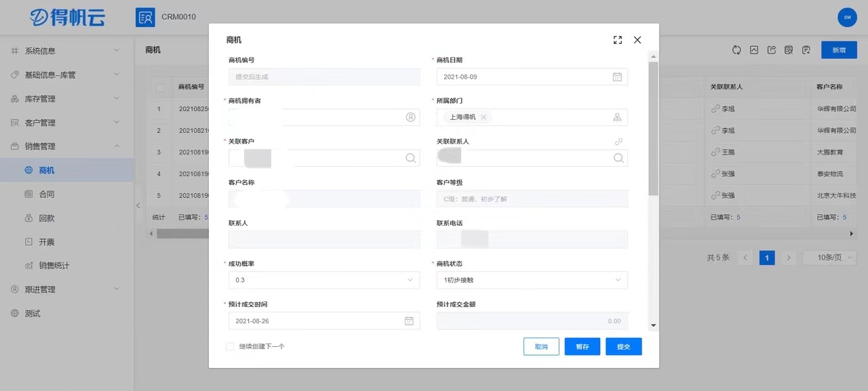Enable the 继续创建下一个 checkbox
The width and height of the screenshot is (868, 391).
pos(230,346)
